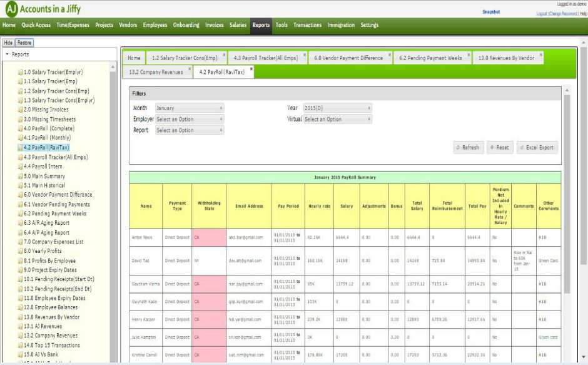Click the name cell David Tad
This screenshot has height=365, width=588.
pyautogui.click(x=146, y=260)
